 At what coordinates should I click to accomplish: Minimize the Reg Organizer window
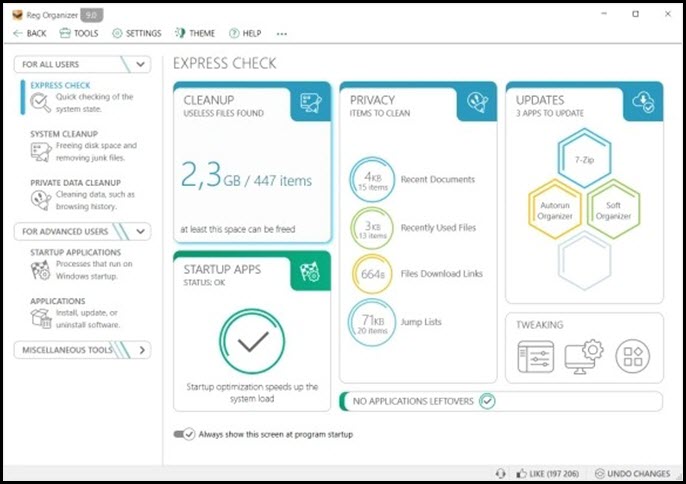point(604,14)
